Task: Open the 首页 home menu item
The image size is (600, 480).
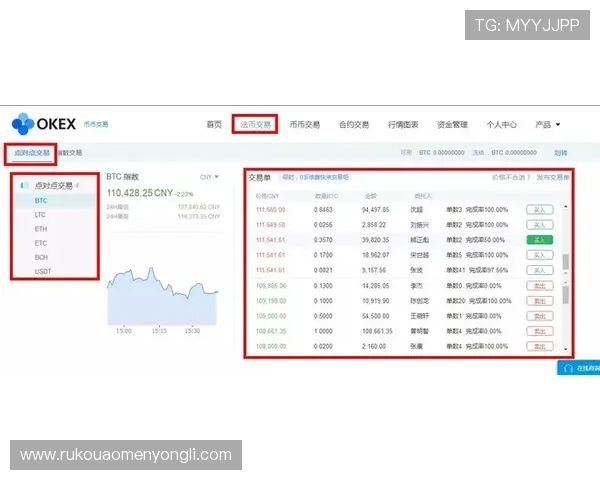Action: [x=214, y=124]
